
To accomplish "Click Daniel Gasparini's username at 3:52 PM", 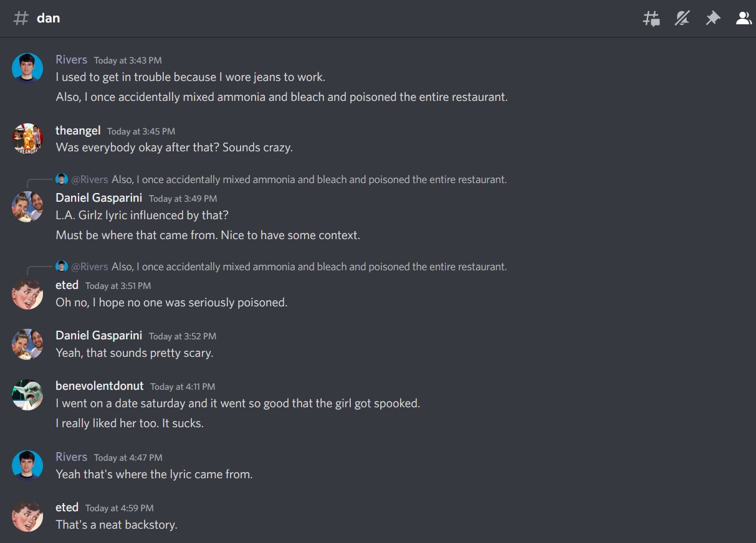I will 98,336.
